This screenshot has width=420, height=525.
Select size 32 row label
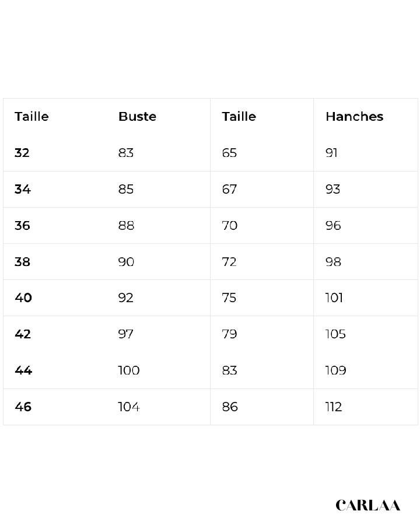coord(22,153)
